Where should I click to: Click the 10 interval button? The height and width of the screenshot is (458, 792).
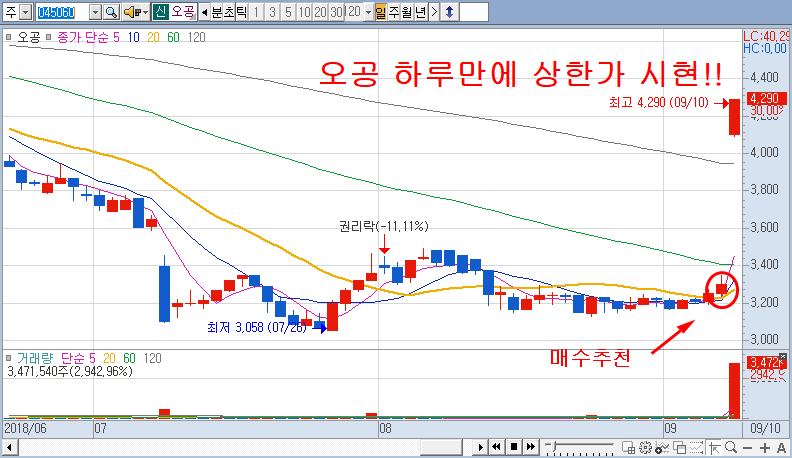point(304,12)
